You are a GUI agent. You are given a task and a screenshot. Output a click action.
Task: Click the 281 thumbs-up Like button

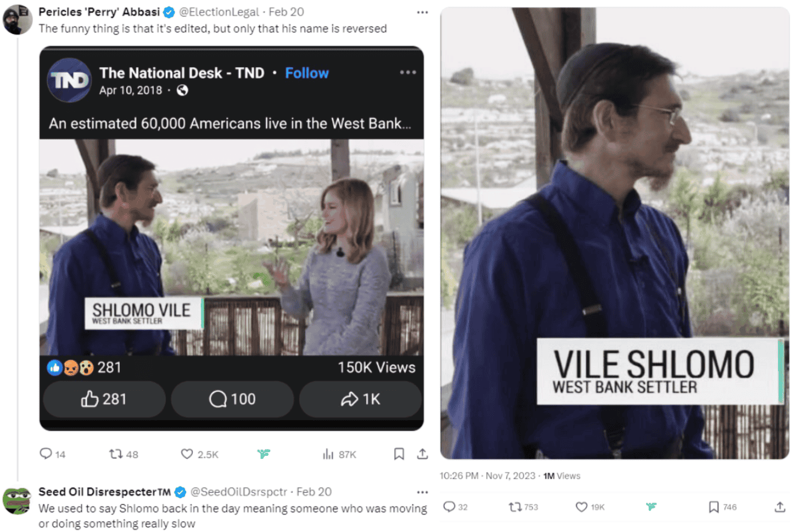tap(104, 399)
